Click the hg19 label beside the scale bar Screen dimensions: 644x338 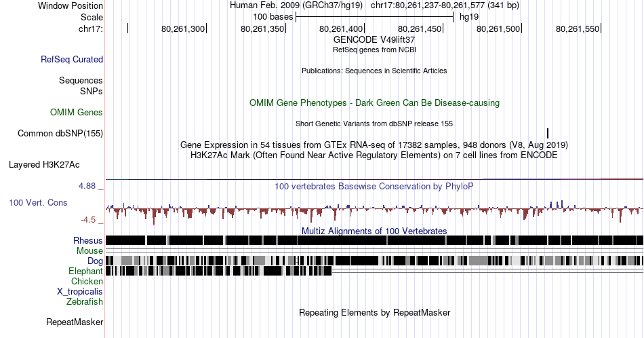pos(469,17)
